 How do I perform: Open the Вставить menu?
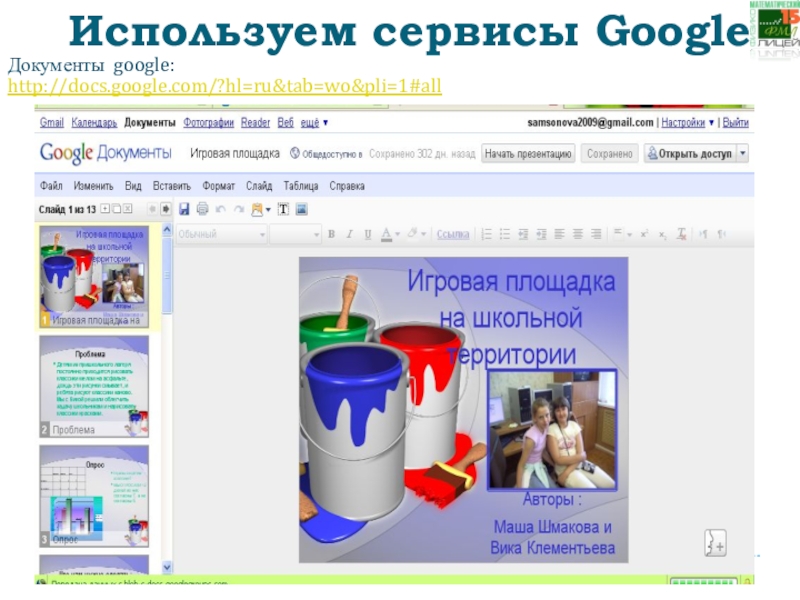click(172, 186)
